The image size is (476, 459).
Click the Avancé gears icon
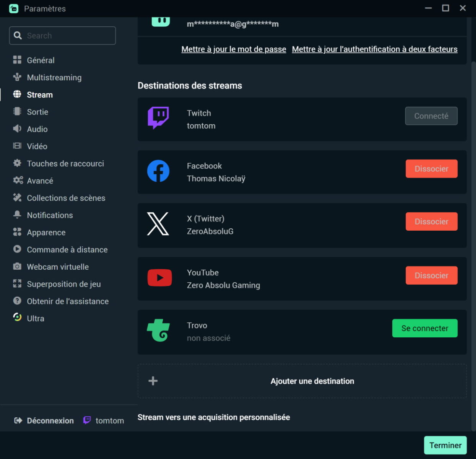point(18,180)
